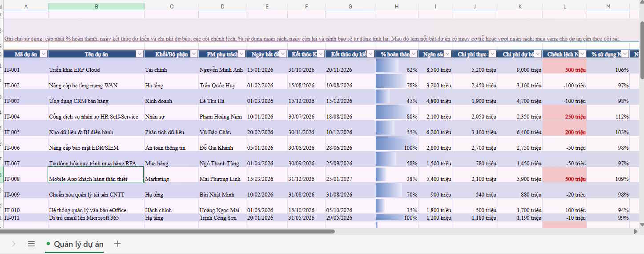Viewport: 644px width, 254px height.
Task: Select the Nâng cấp bảo mật EDR/SIEM cell
Action: coord(96,143)
